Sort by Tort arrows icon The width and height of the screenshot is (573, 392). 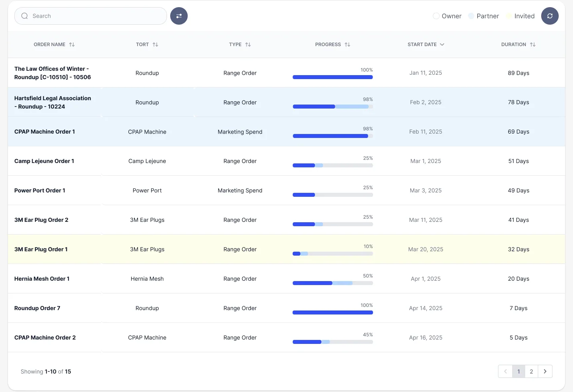[x=155, y=45]
